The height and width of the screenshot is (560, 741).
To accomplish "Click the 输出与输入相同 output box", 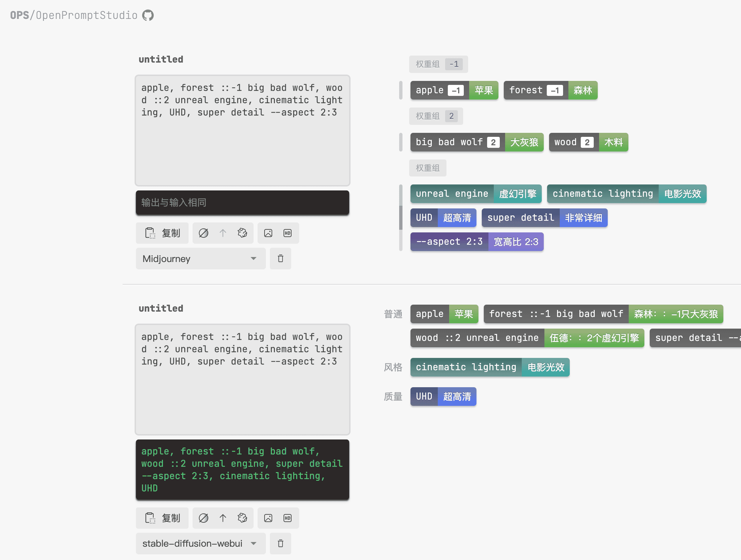I will pyautogui.click(x=243, y=202).
